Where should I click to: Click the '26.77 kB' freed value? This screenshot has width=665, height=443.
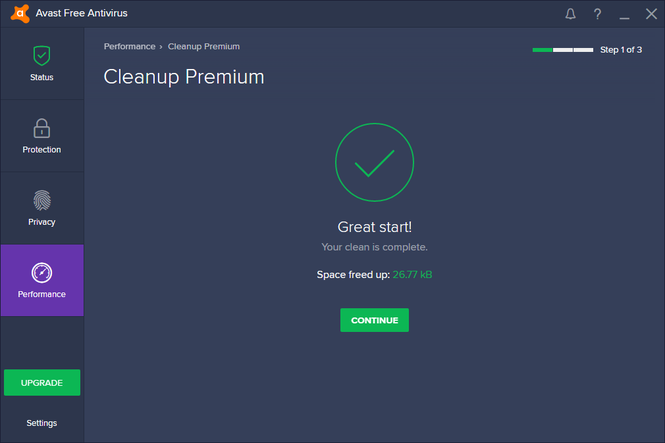412,275
